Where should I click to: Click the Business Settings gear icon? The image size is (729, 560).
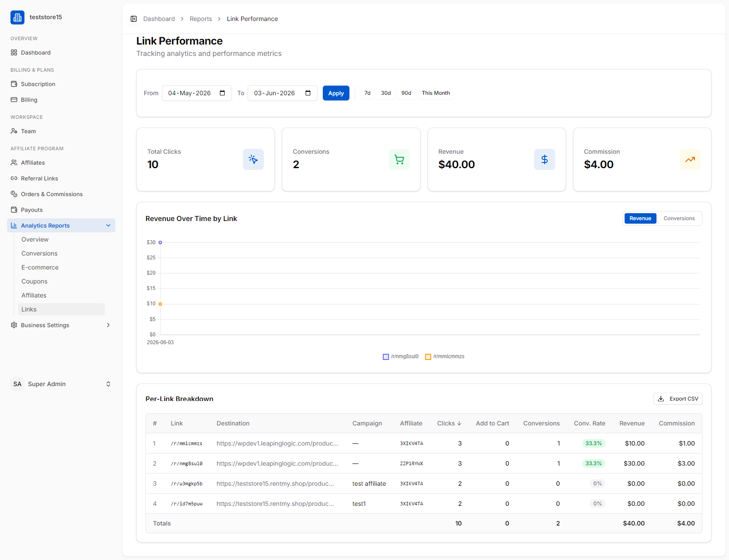coord(14,325)
